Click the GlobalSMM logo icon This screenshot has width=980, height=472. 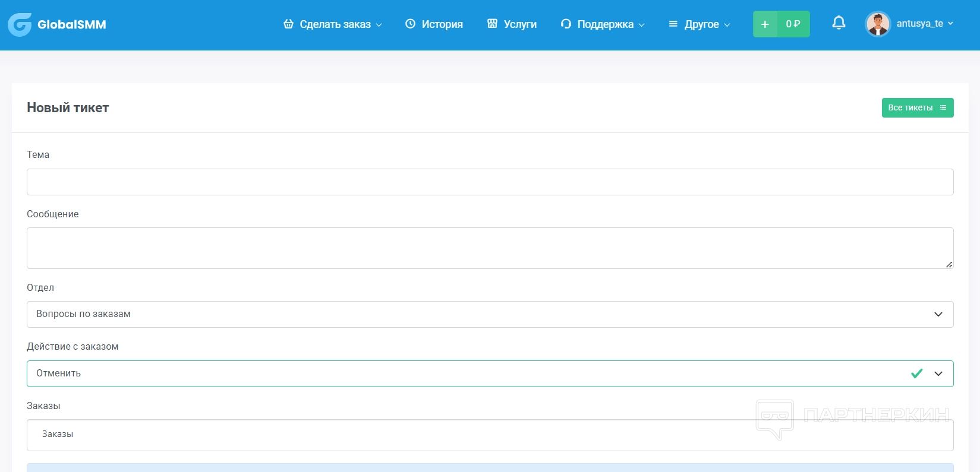coord(20,24)
